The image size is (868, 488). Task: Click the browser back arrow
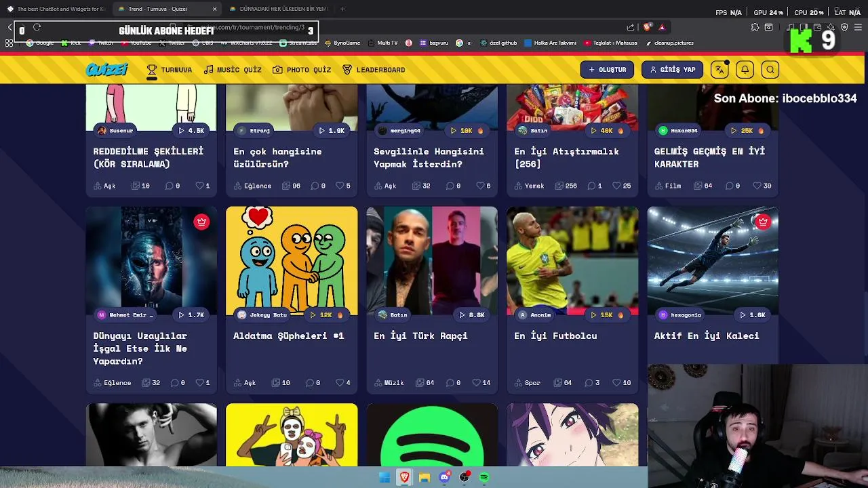click(x=9, y=27)
